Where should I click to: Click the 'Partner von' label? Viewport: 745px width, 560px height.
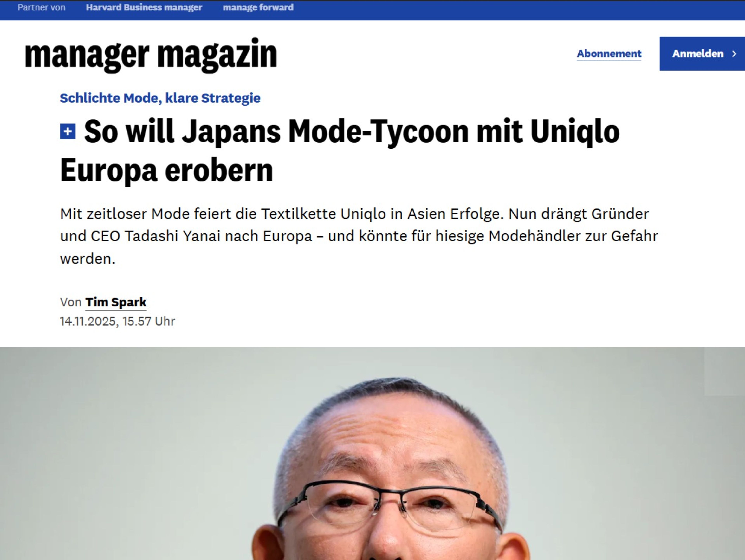[x=42, y=7]
